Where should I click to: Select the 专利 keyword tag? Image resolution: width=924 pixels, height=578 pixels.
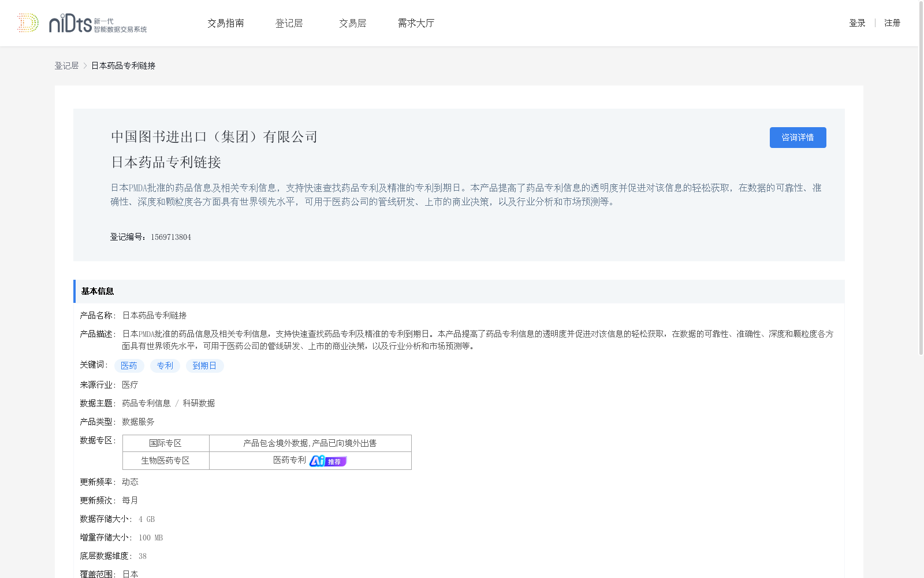[x=165, y=366]
